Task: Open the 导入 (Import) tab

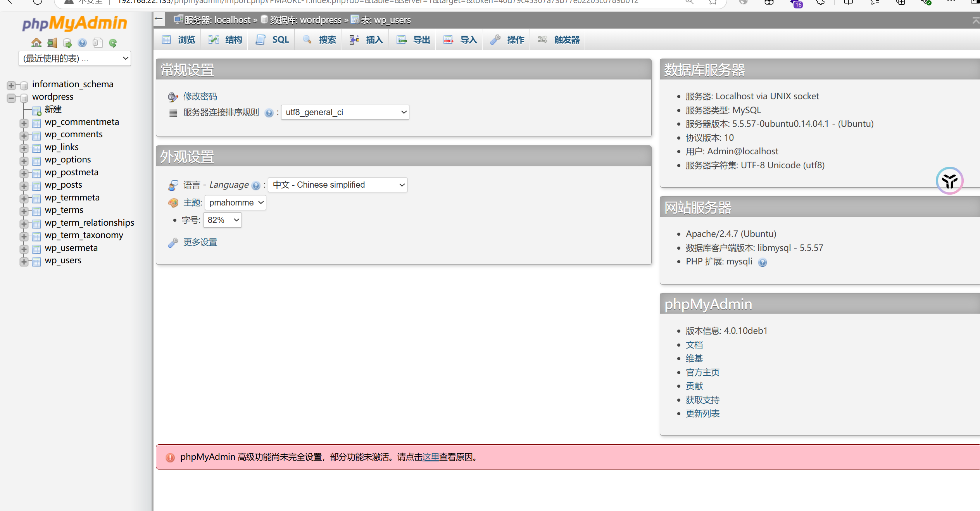Action: coord(460,40)
